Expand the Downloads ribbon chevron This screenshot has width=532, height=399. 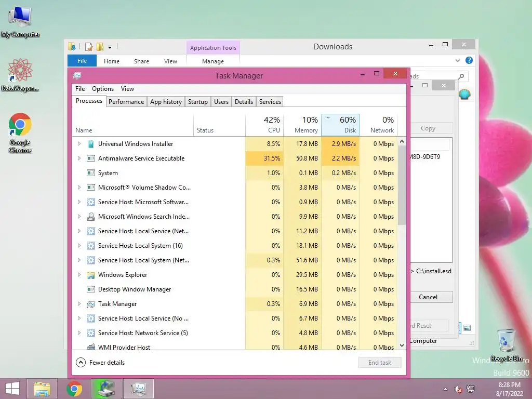pos(457,60)
